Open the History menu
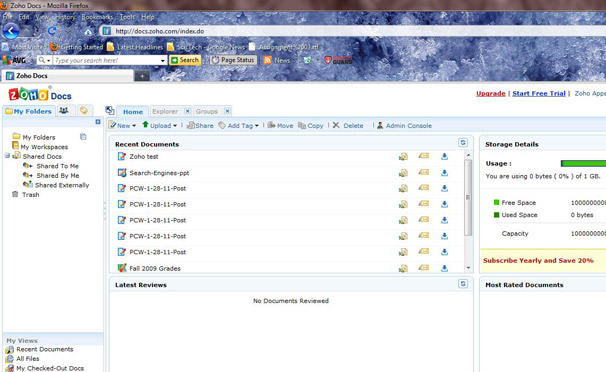This screenshot has width=606, height=372. tap(65, 17)
